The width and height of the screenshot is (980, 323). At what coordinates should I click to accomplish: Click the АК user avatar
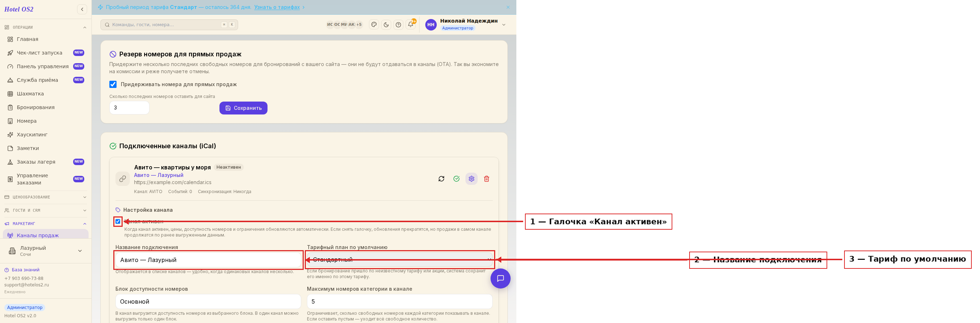[x=351, y=25]
